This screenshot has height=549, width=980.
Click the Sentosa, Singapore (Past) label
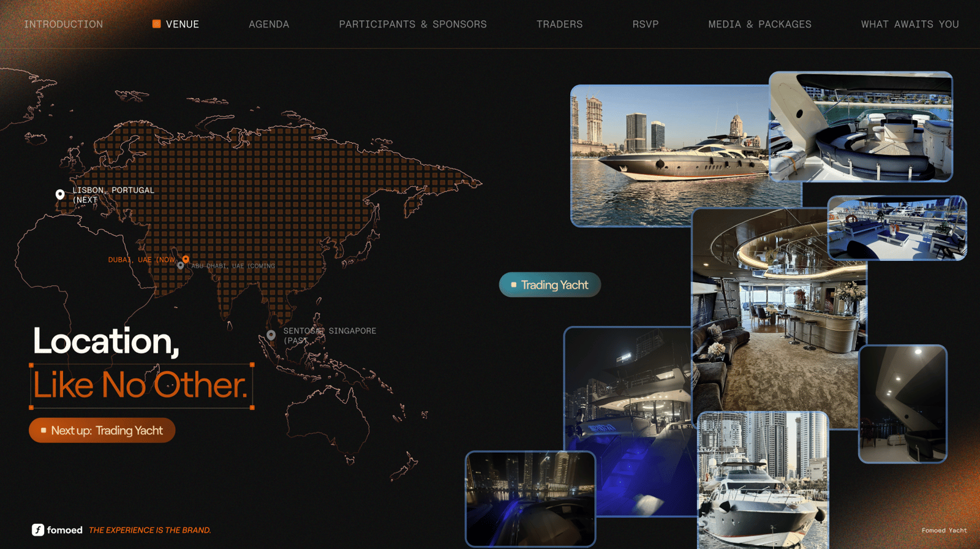pos(330,336)
